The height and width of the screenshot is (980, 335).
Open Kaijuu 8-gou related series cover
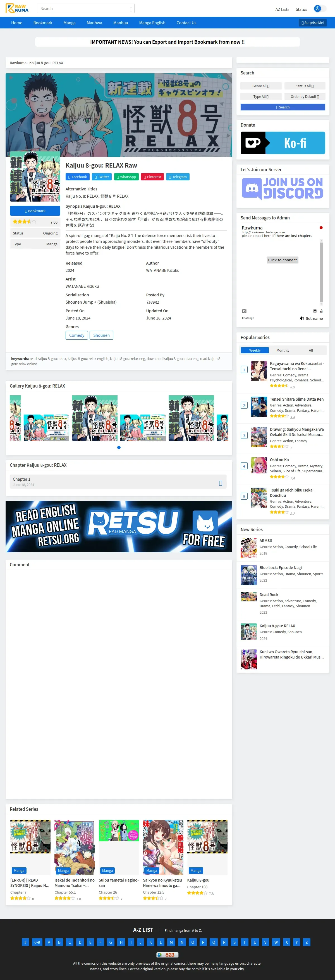point(207,847)
